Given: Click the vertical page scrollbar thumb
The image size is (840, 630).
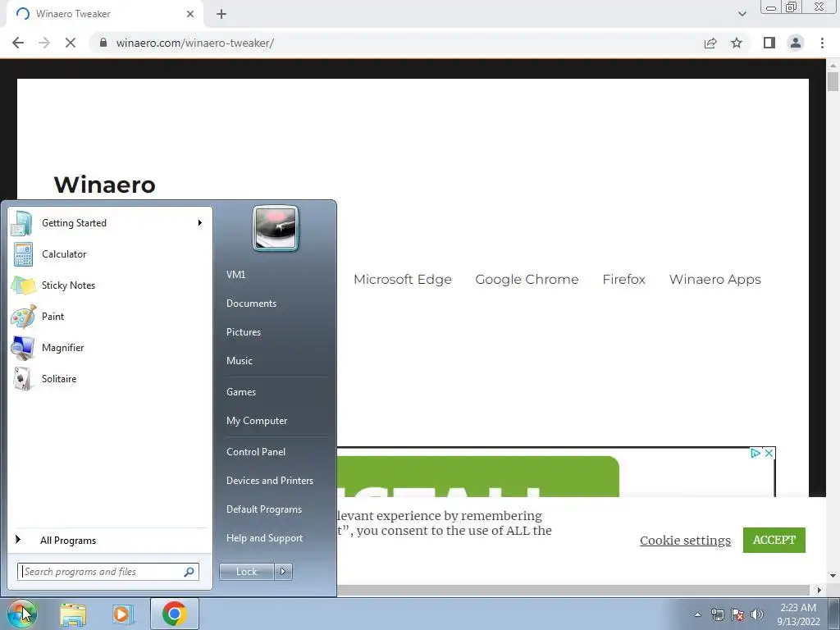Looking at the screenshot, I should (x=833, y=82).
